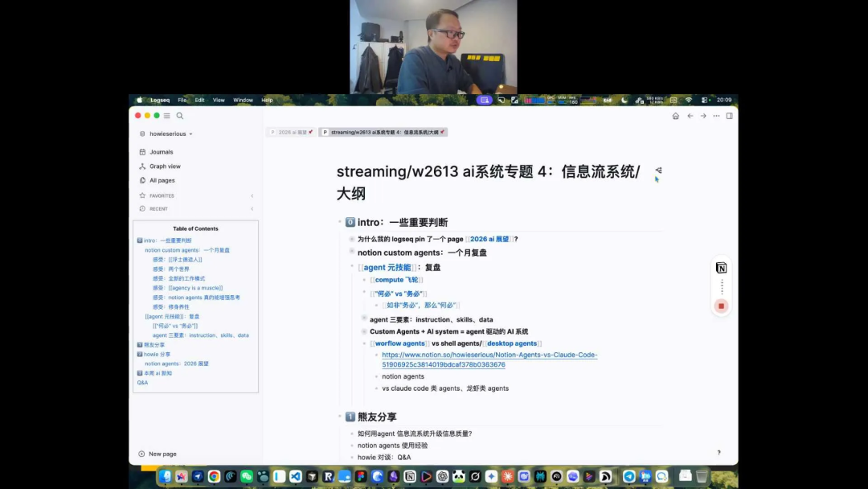868x489 pixels.
Task: Open the Notion-Agents-vs-Claude-Code URL
Action: 489,360
